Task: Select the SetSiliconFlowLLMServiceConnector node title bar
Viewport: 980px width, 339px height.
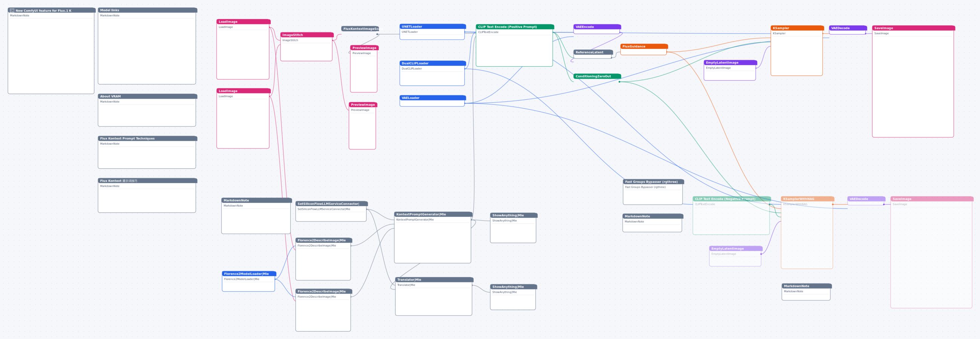Action: click(x=331, y=204)
